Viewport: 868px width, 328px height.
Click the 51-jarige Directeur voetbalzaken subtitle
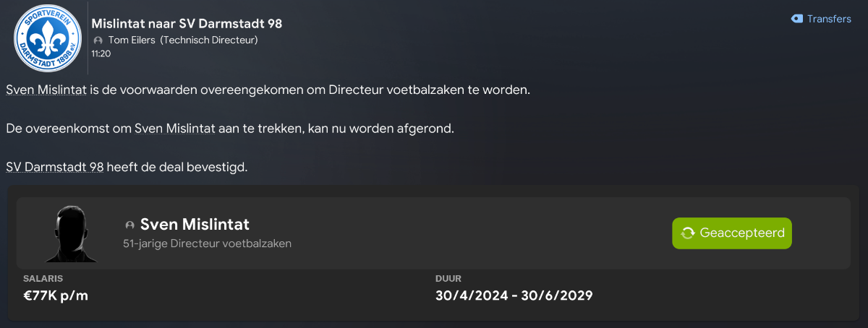click(x=208, y=243)
